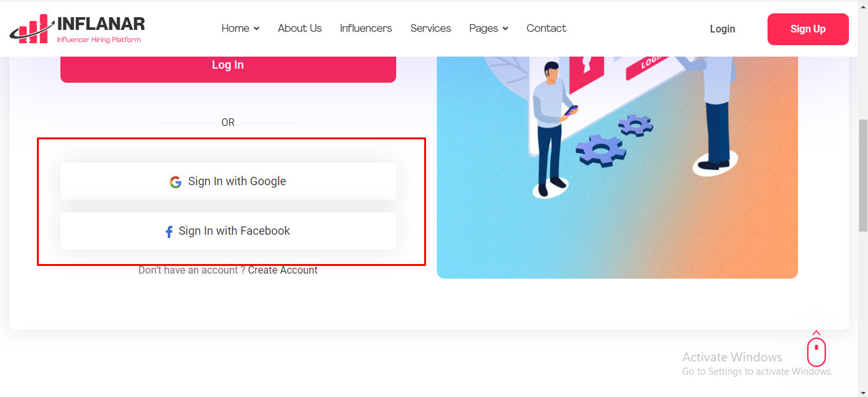This screenshot has width=868, height=397.
Task: Click the scrollbar down arrow
Action: [863, 392]
